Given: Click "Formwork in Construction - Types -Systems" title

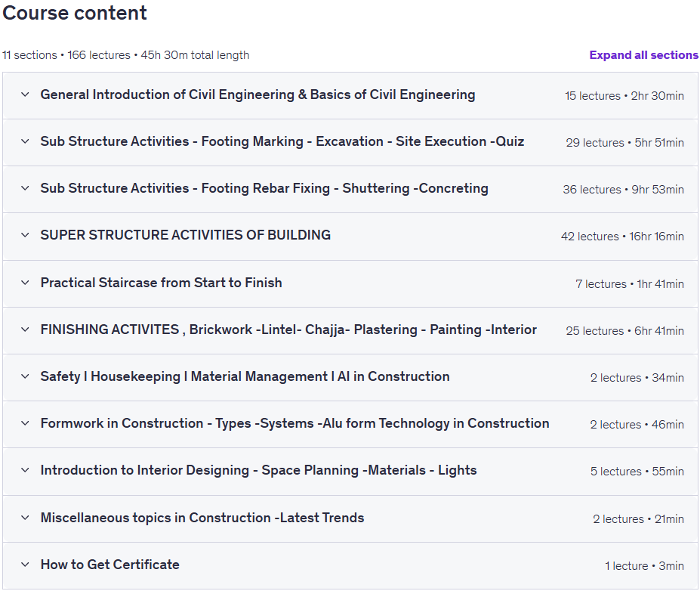Looking at the screenshot, I should pyautogui.click(x=294, y=423).
